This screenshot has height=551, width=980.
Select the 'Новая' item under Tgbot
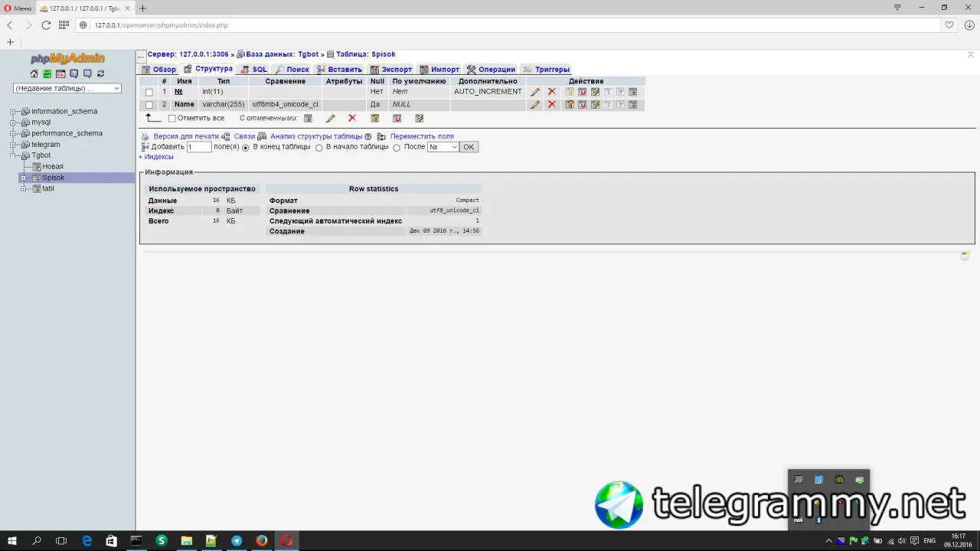(x=53, y=167)
